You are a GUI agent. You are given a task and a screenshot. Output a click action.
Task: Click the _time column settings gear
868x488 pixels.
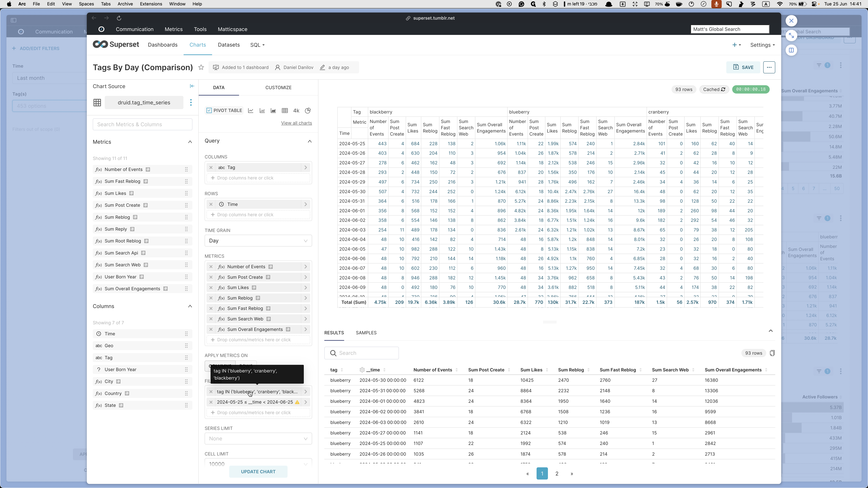pyautogui.click(x=362, y=370)
